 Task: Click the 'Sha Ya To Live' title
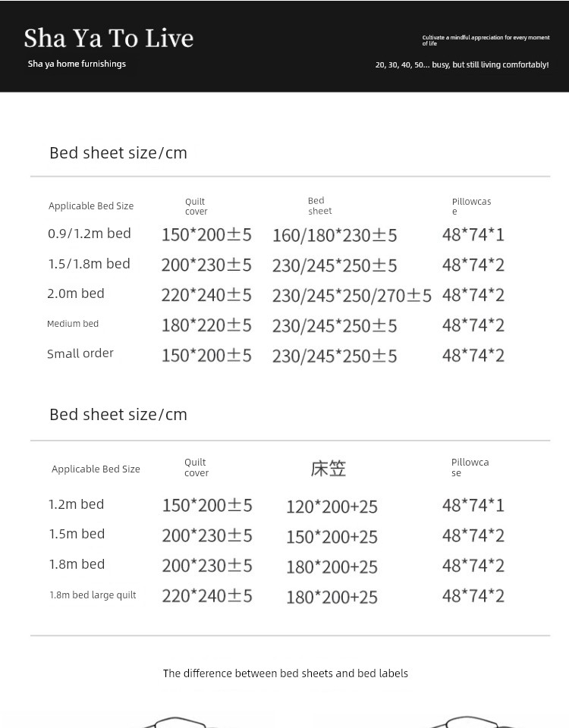click(x=108, y=38)
